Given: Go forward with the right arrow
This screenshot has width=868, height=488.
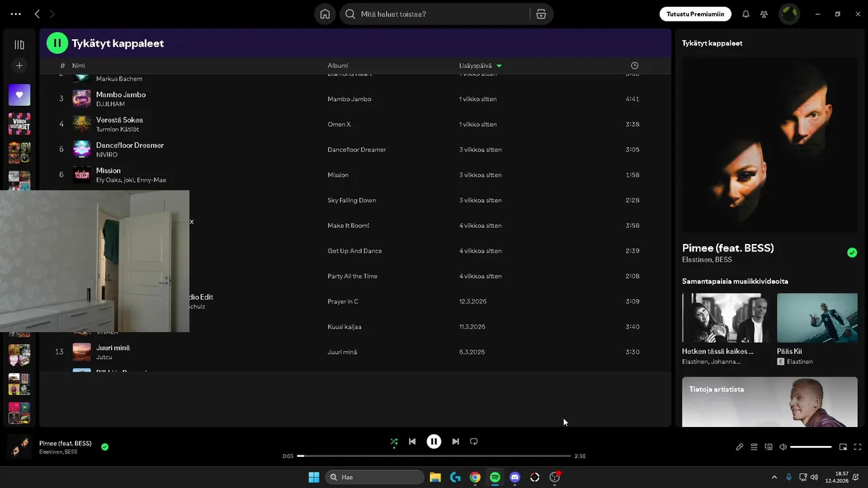Looking at the screenshot, I should click(x=52, y=14).
